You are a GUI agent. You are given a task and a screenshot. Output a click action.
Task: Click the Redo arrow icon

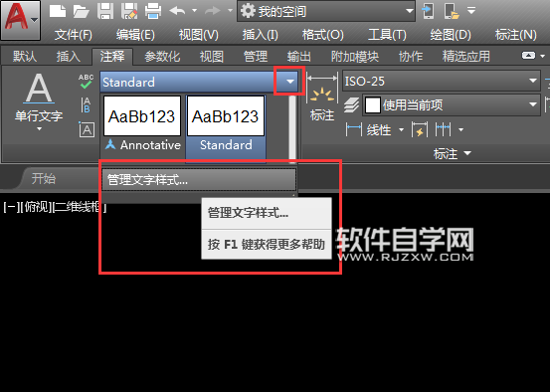213,11
